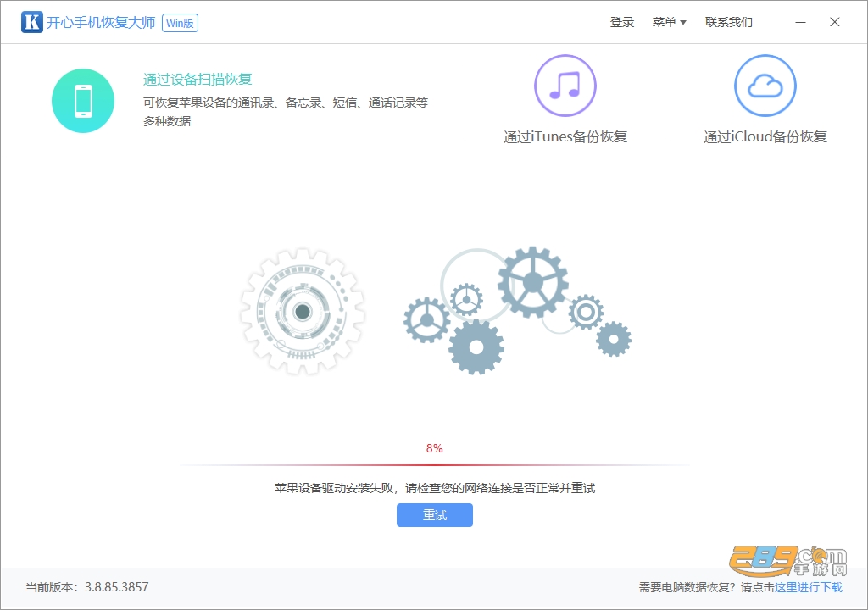Click the arrow next to 菜单
The height and width of the screenshot is (610, 868).
pos(683,23)
